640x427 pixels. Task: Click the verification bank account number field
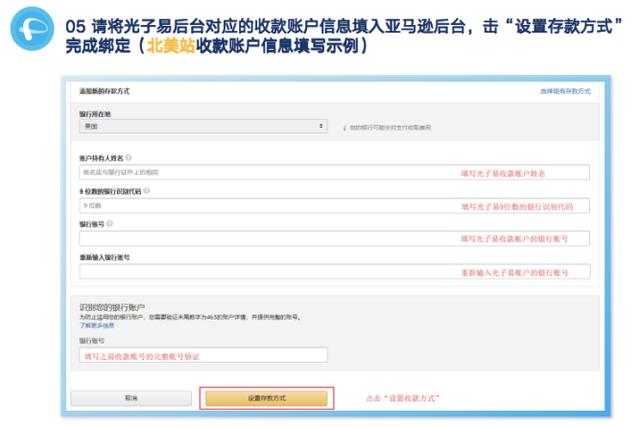coord(203,355)
